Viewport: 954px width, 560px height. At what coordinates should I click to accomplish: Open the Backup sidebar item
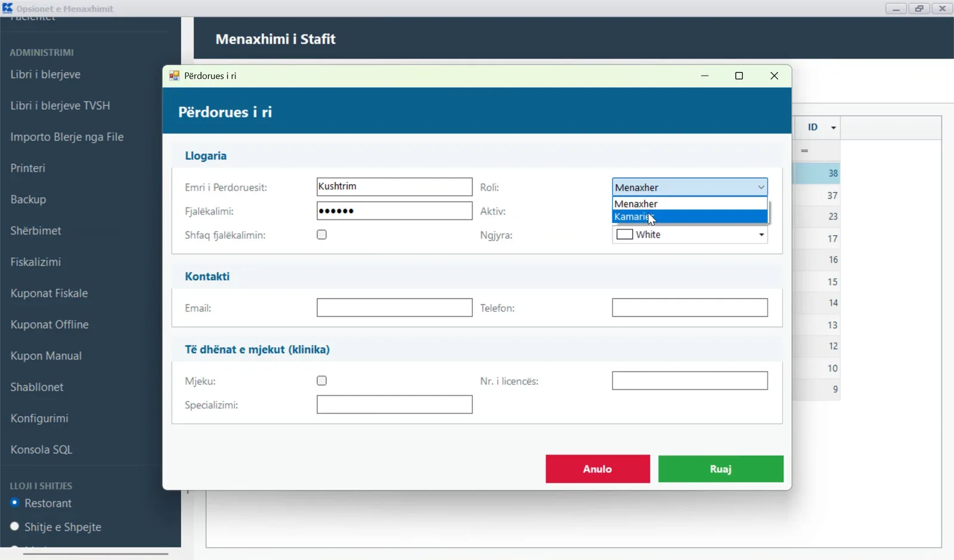coord(28,200)
